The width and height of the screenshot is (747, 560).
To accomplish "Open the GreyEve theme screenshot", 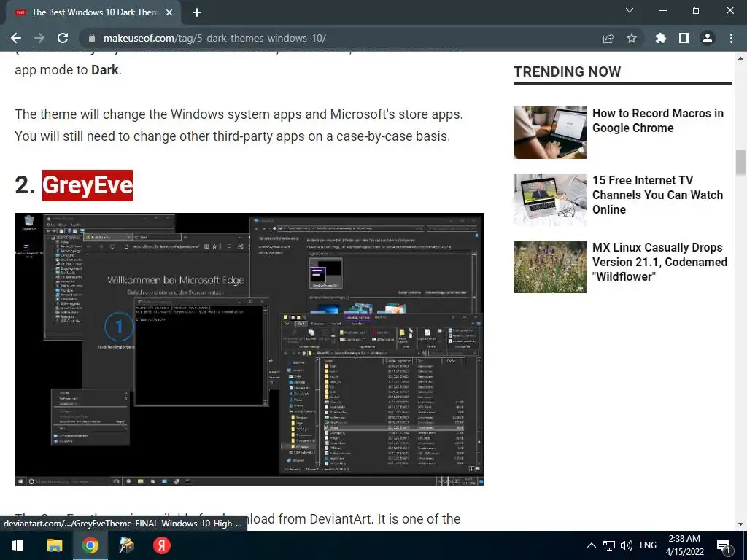I will pos(249,349).
